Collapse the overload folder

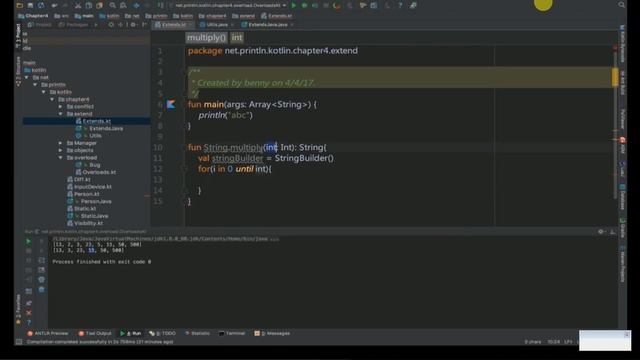click(x=60, y=158)
